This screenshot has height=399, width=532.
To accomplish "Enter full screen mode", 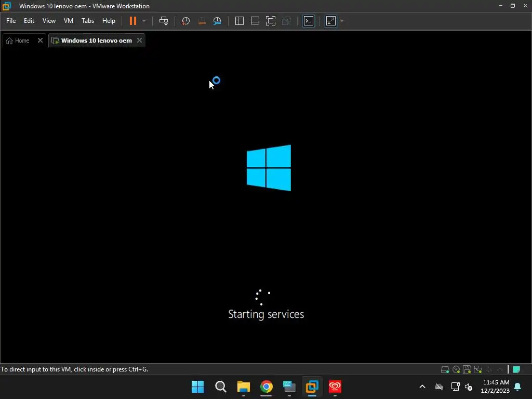I will 270,21.
